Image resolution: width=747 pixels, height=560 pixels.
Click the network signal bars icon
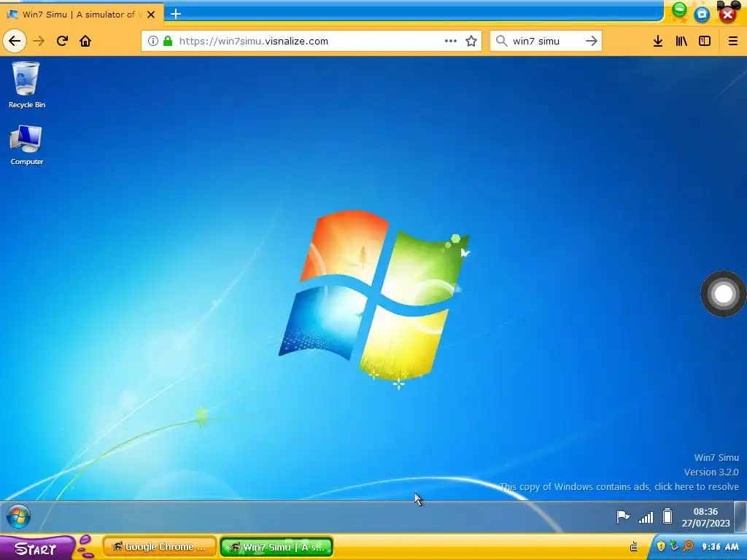[646, 517]
